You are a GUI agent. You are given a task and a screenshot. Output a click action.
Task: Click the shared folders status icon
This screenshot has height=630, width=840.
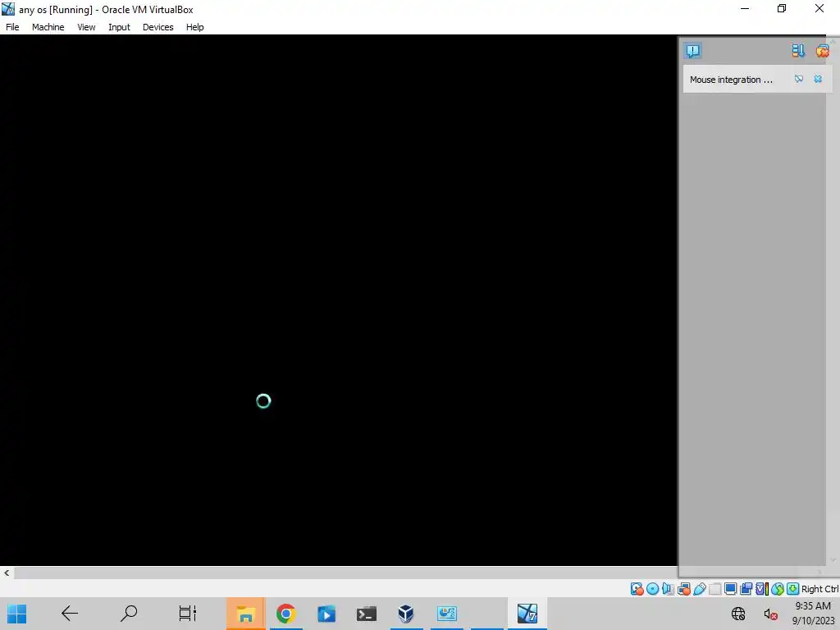pyautogui.click(x=714, y=589)
